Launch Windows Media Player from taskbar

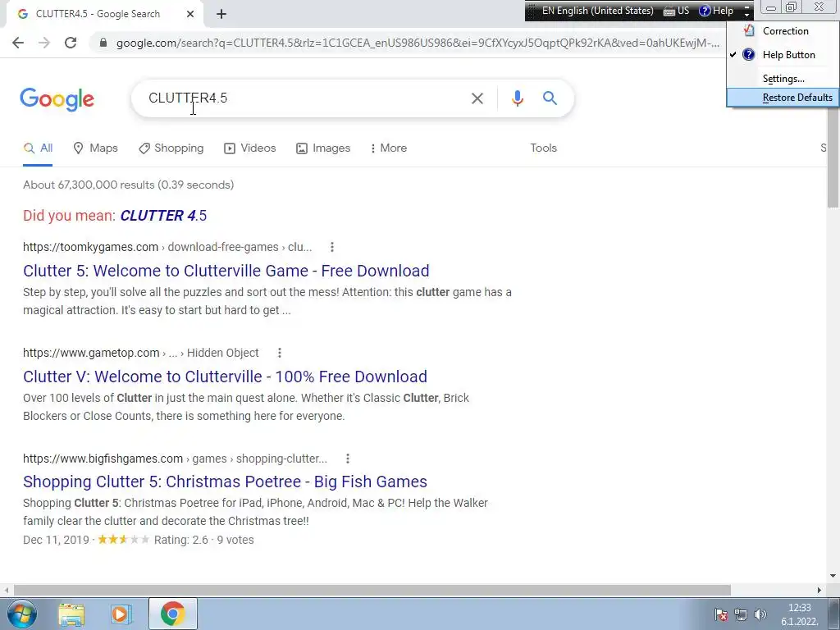[x=121, y=614]
